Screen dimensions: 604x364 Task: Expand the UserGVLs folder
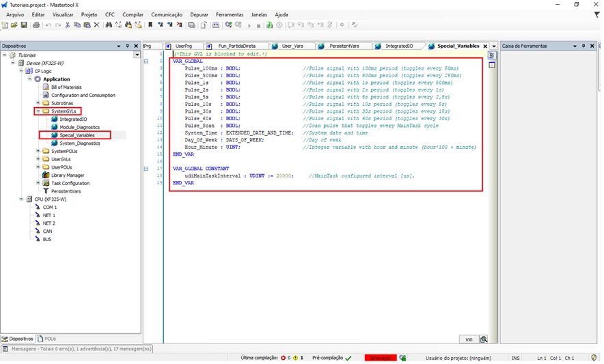pos(38,159)
